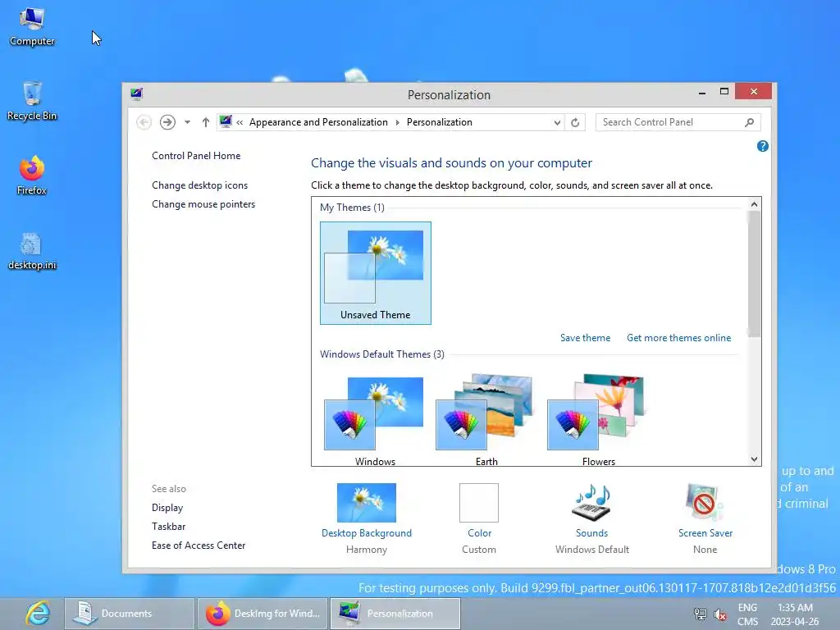
Task: Open Display under See also
Action: click(167, 507)
